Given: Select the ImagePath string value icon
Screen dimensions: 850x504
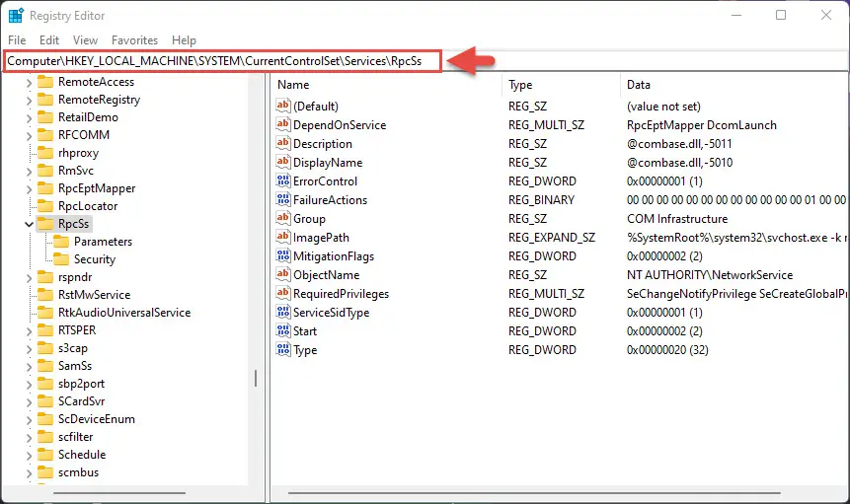Looking at the screenshot, I should (283, 237).
